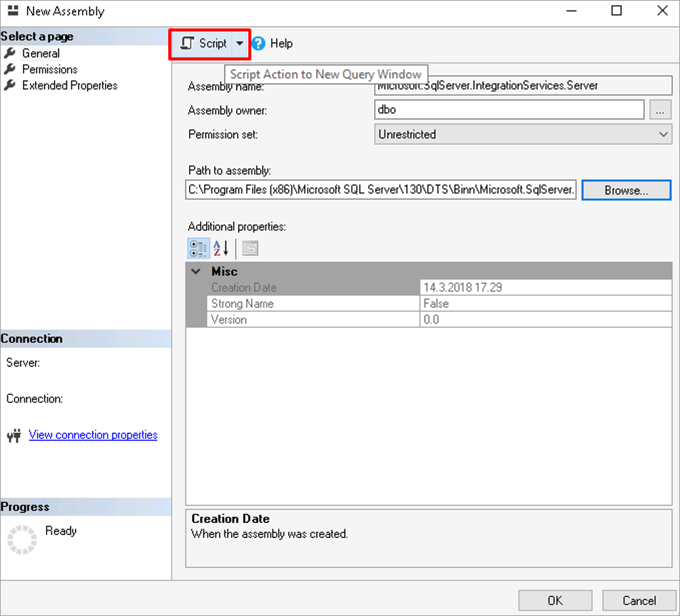Click the ellipsis button beside Assembly owner

point(660,110)
